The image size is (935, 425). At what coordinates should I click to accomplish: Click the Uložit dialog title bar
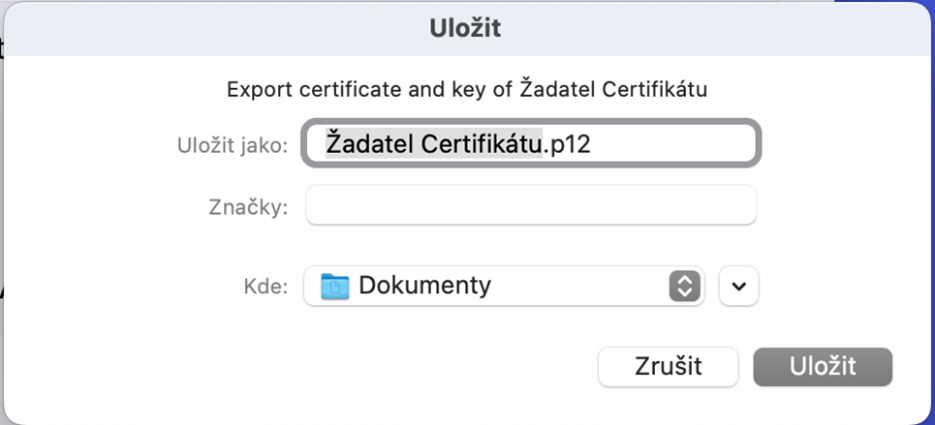point(465,29)
